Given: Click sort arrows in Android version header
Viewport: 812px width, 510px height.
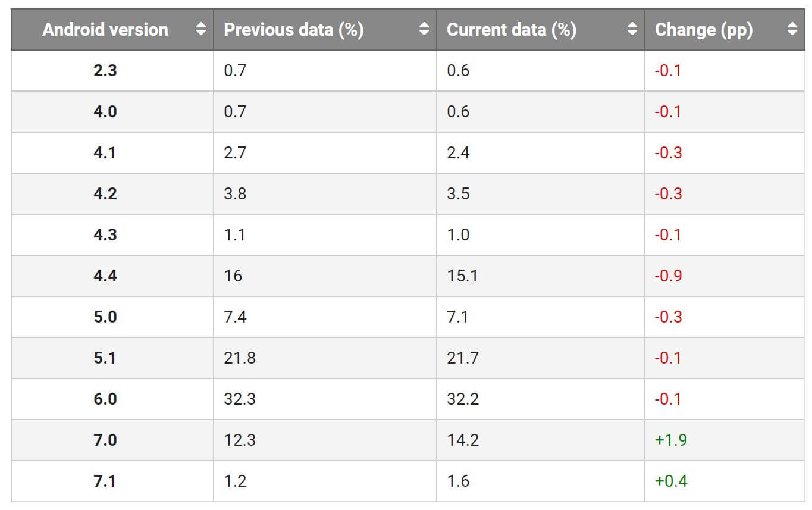Looking at the screenshot, I should 201,29.
